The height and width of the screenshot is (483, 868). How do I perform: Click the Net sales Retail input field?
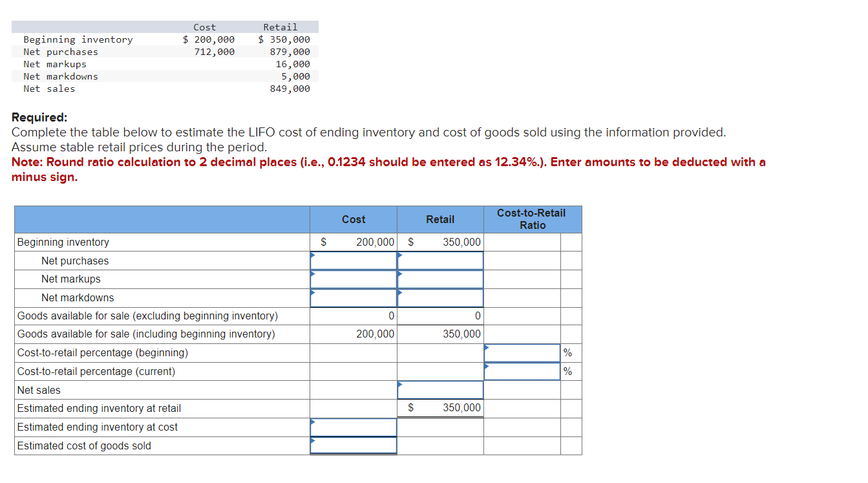tap(439, 389)
